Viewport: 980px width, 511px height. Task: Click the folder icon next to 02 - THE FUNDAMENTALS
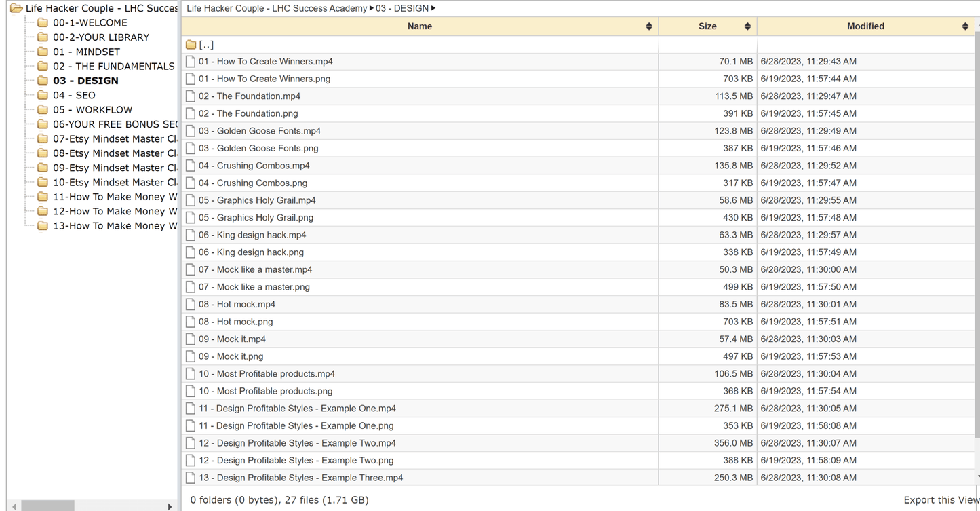tap(43, 66)
